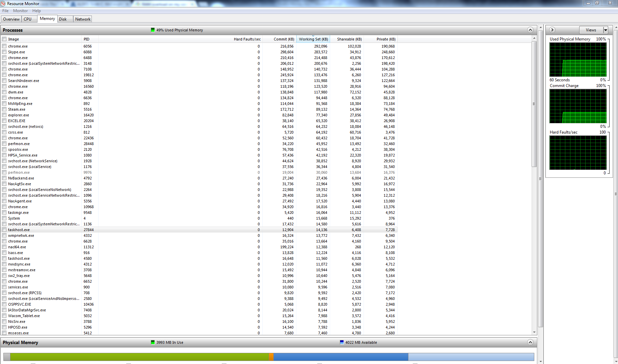Click the Views button
The height and width of the screenshot is (364, 618).
click(x=591, y=30)
